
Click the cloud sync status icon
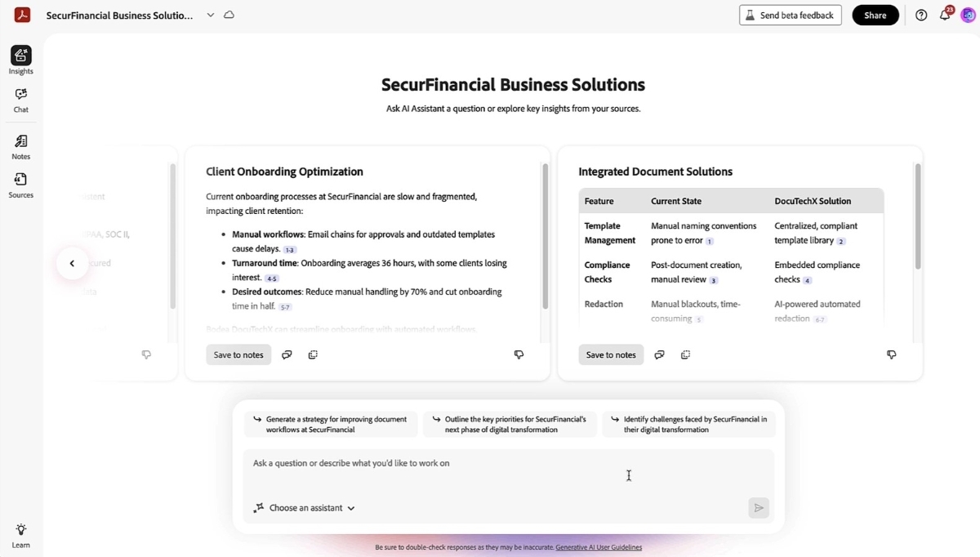click(229, 15)
